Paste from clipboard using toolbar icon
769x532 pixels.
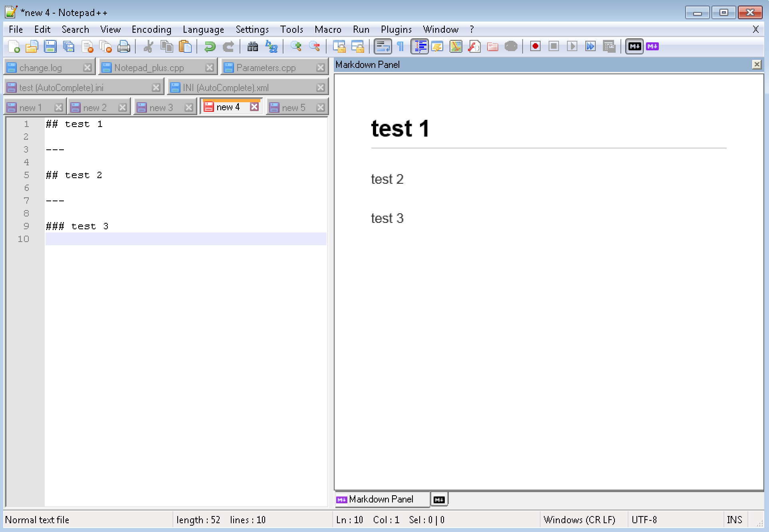185,47
